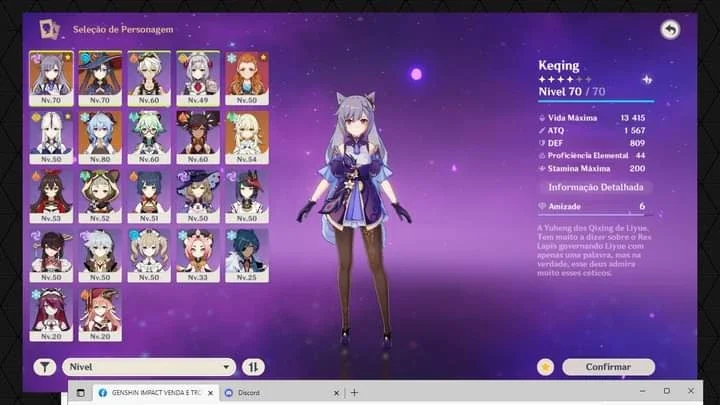This screenshot has width=720, height=405.
Task: Click the Stamina Máxima stat row
Action: (x=592, y=169)
